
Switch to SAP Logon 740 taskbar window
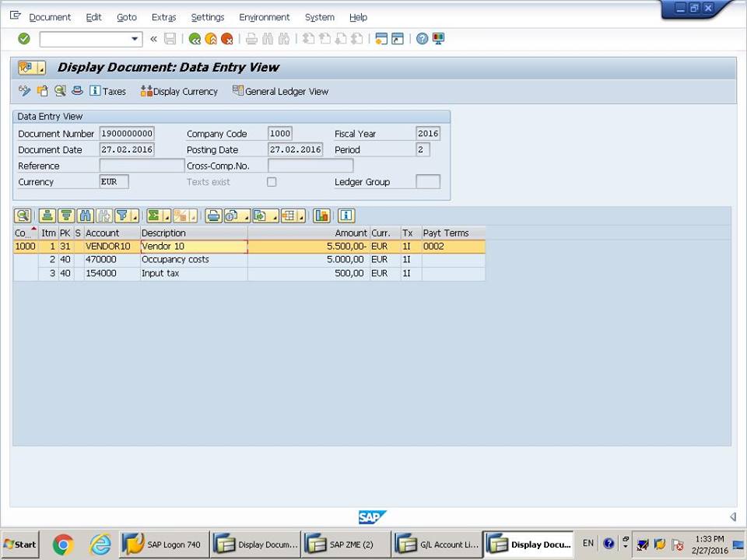(x=164, y=544)
